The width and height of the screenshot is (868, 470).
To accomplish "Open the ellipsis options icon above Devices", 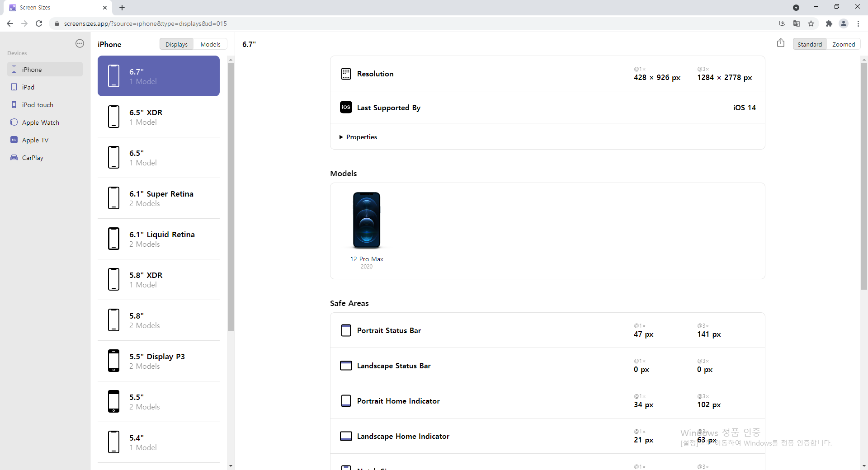I will click(x=80, y=43).
